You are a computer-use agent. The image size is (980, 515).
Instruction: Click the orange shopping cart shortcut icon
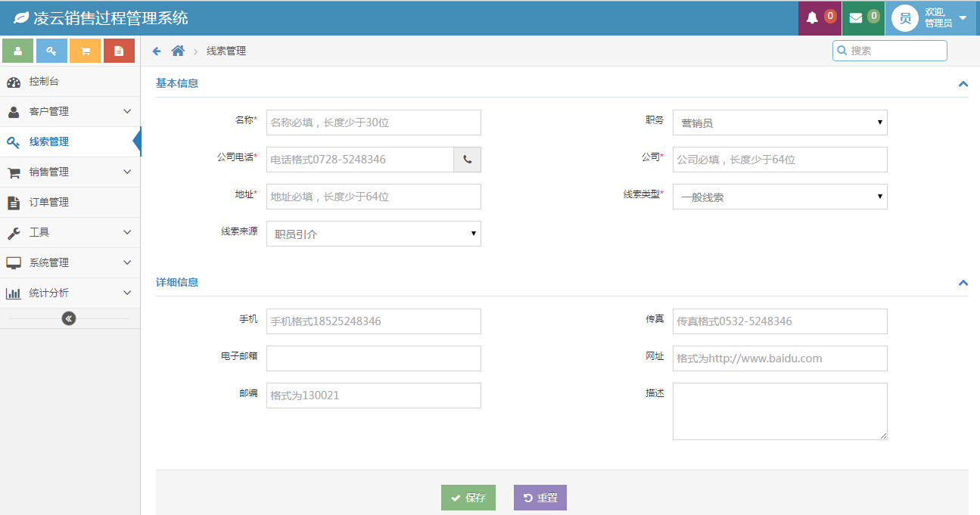click(x=85, y=51)
